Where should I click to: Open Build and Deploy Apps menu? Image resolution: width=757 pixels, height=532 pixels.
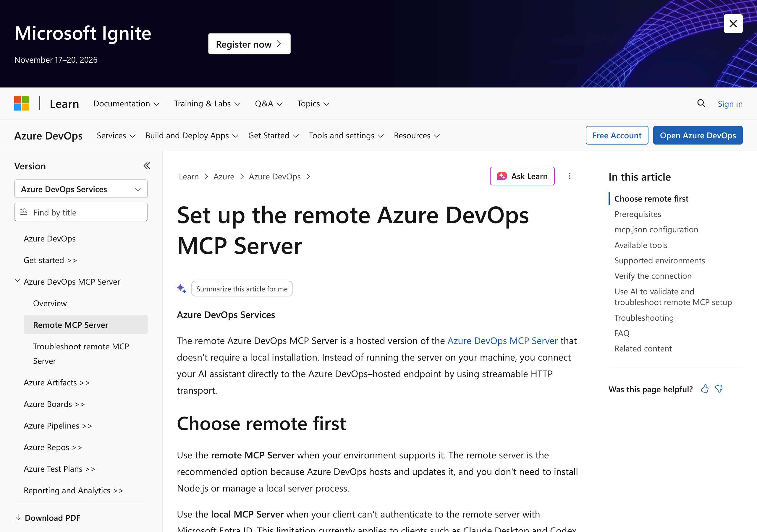[x=192, y=135]
